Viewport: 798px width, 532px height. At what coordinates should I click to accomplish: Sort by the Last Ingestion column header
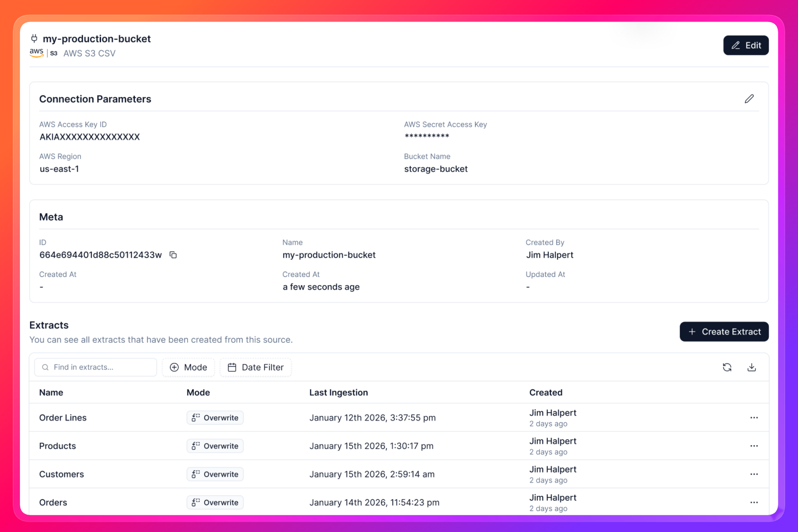(338, 393)
